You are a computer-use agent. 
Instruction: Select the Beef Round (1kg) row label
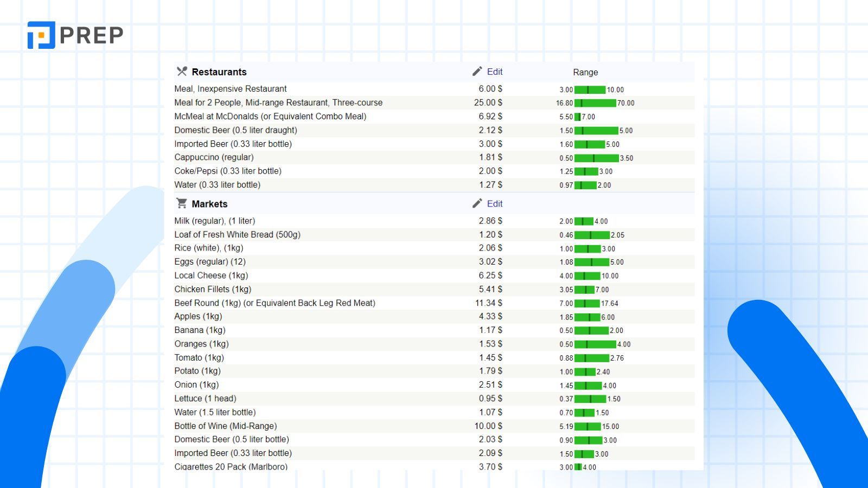coord(275,303)
